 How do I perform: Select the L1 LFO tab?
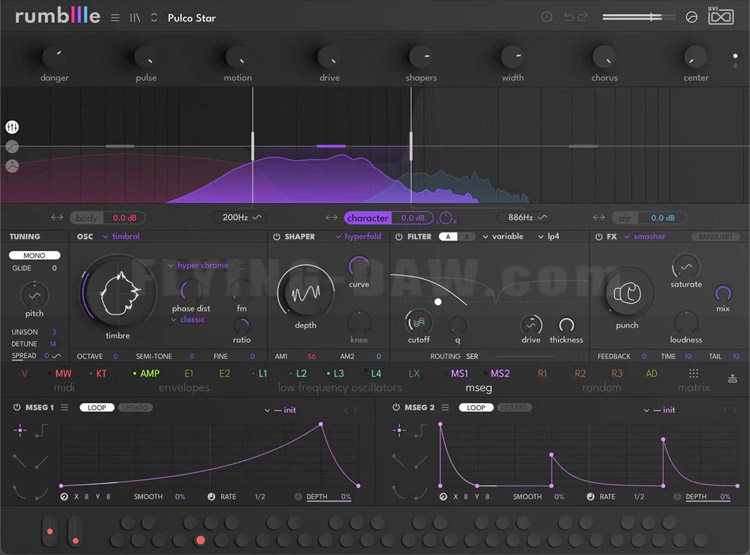point(263,374)
